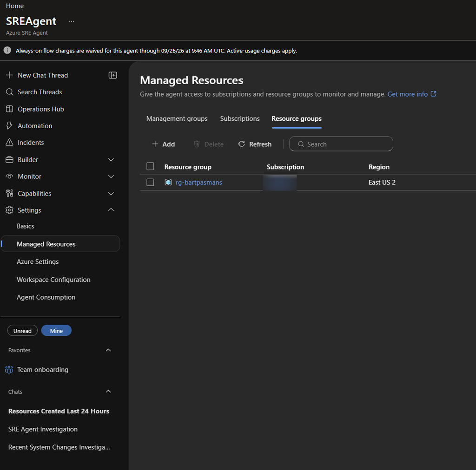This screenshot has width=476, height=470.
Task: Open SRE Agent Investigation chat
Action: click(43, 429)
